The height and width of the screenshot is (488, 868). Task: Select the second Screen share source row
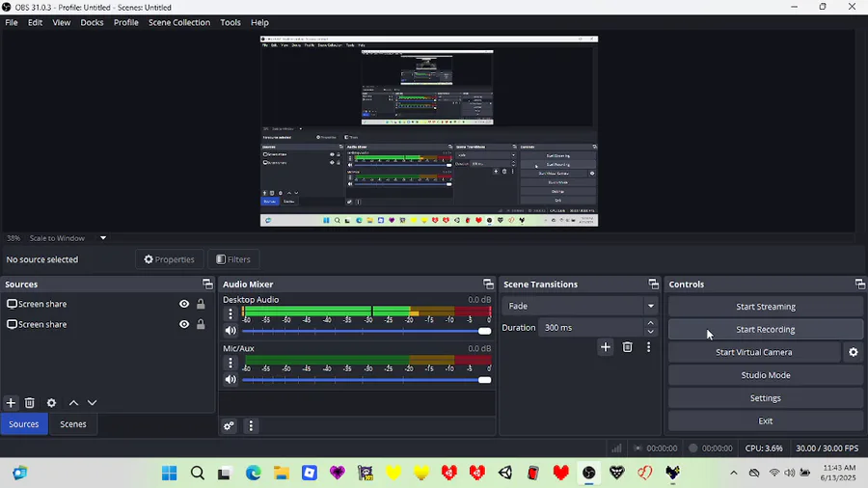(x=107, y=324)
